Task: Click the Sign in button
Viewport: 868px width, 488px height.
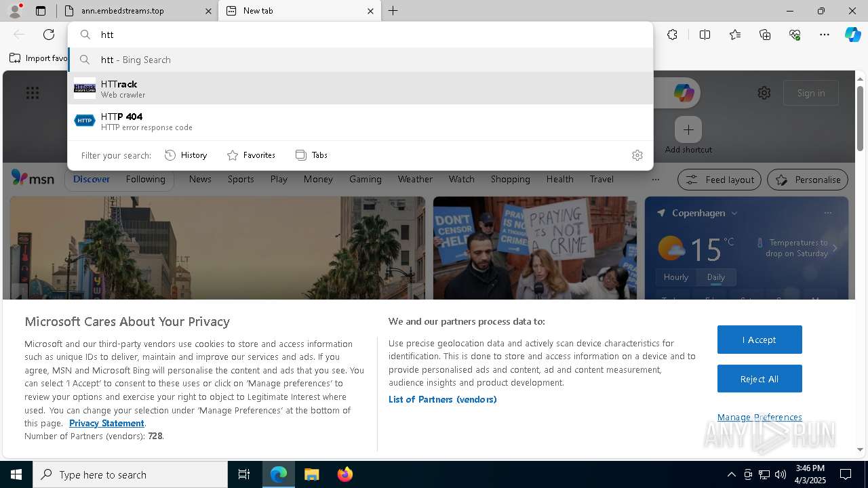Action: click(x=811, y=93)
